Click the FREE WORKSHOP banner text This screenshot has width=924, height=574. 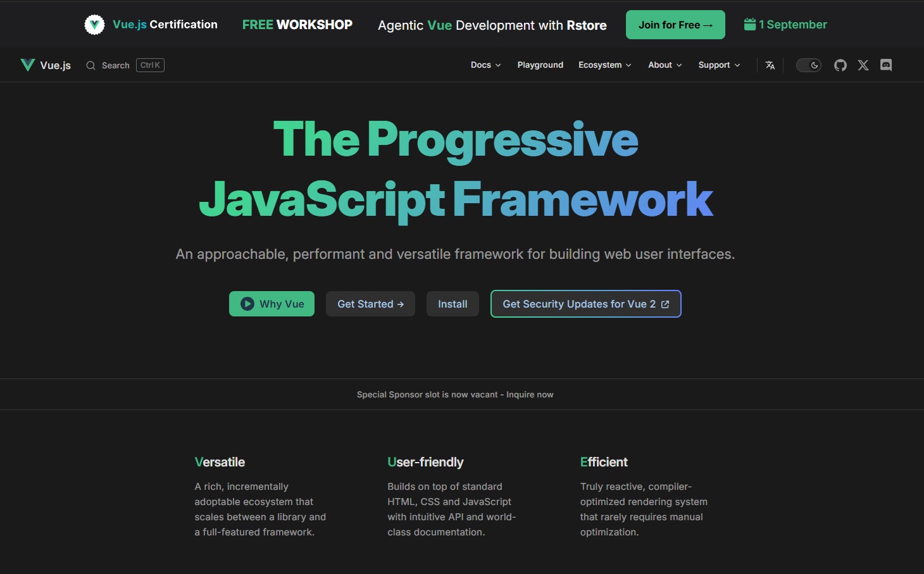tap(297, 25)
